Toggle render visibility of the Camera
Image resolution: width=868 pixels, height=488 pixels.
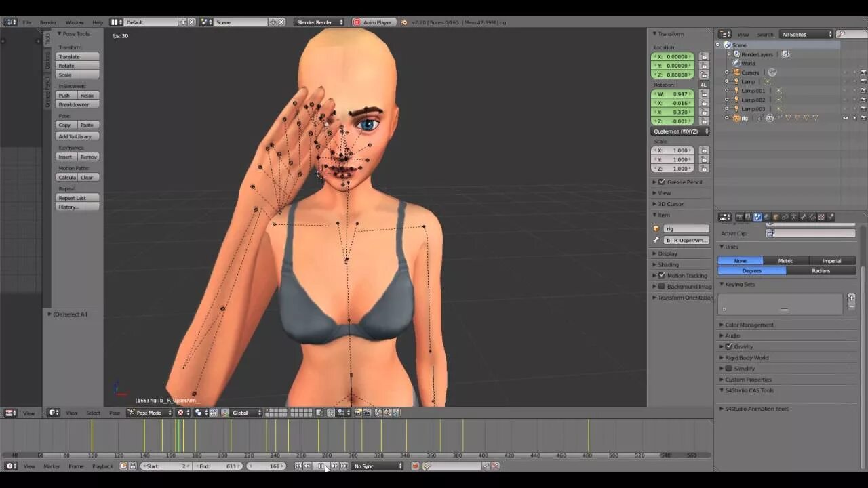pos(863,73)
